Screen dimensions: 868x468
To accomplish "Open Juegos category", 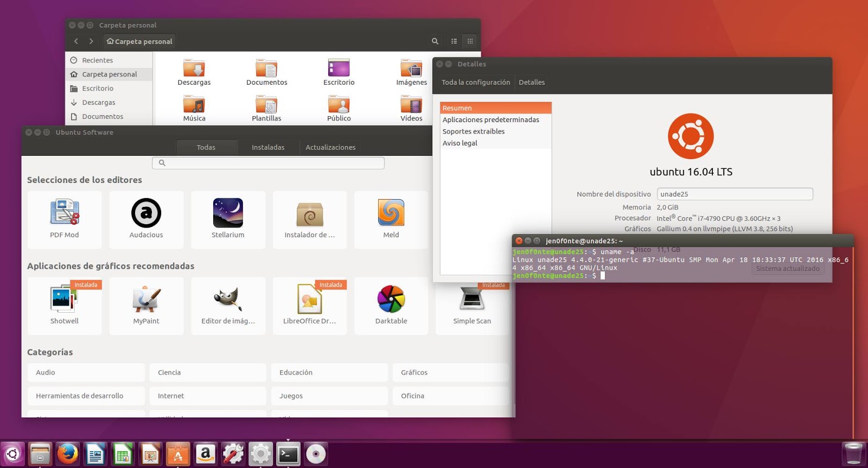I will click(x=329, y=396).
